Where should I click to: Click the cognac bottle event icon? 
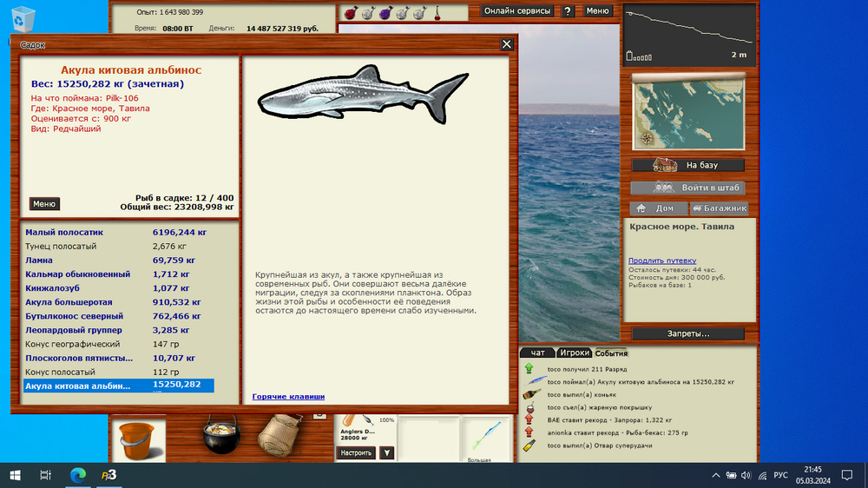coord(531,394)
